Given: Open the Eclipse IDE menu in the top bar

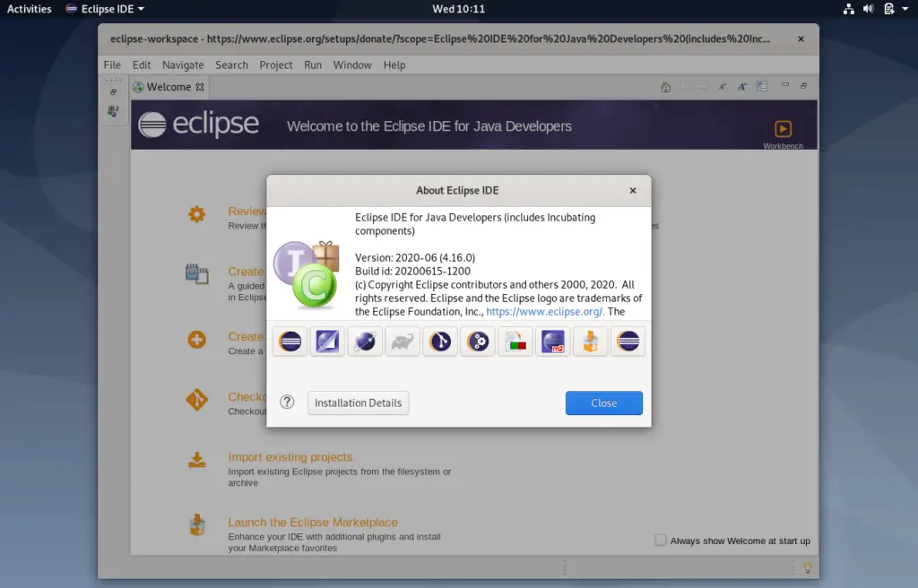Looking at the screenshot, I should (x=104, y=9).
